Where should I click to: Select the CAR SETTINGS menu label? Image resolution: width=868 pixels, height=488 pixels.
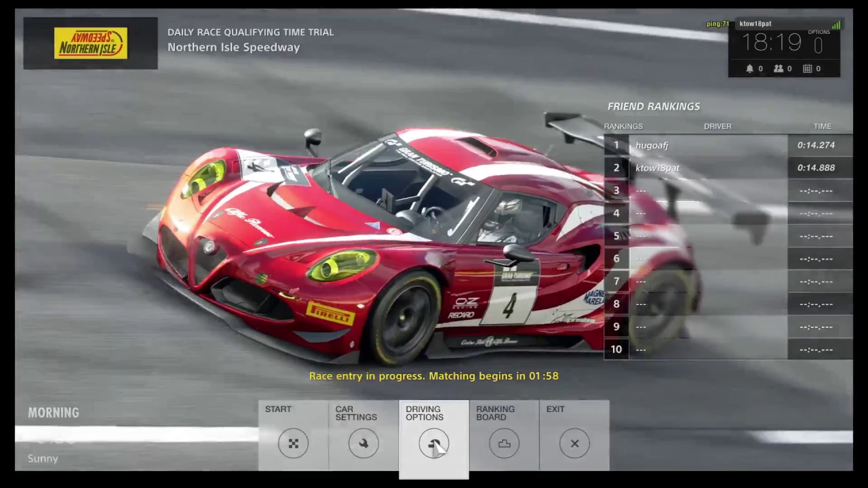[356, 413]
